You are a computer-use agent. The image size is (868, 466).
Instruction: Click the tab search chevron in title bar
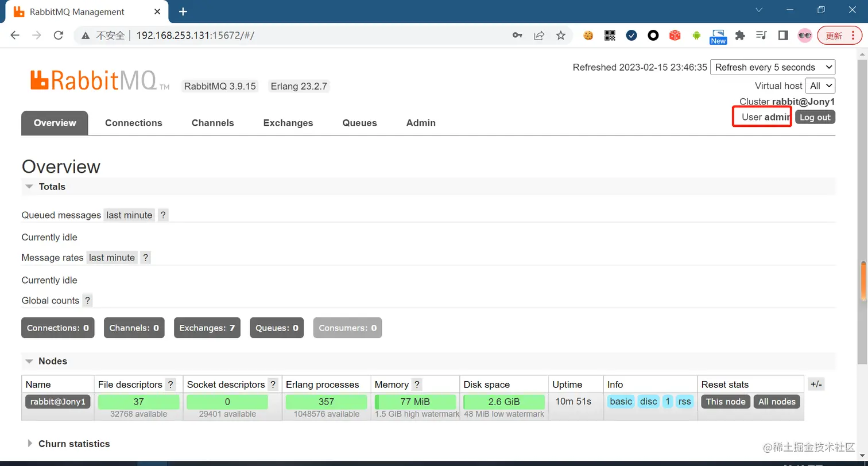click(759, 10)
